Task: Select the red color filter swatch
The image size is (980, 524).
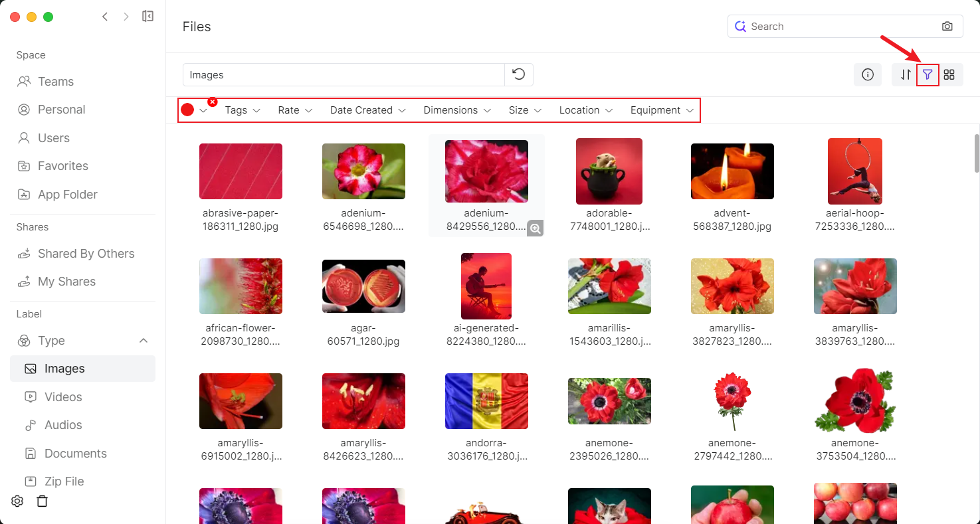Action: (187, 110)
